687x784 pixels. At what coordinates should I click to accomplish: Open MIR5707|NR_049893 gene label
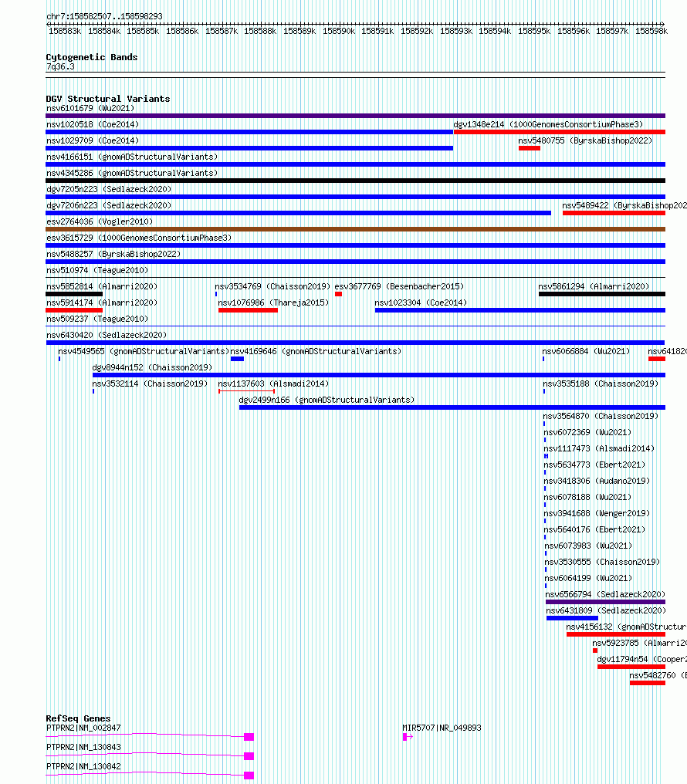coord(442,728)
